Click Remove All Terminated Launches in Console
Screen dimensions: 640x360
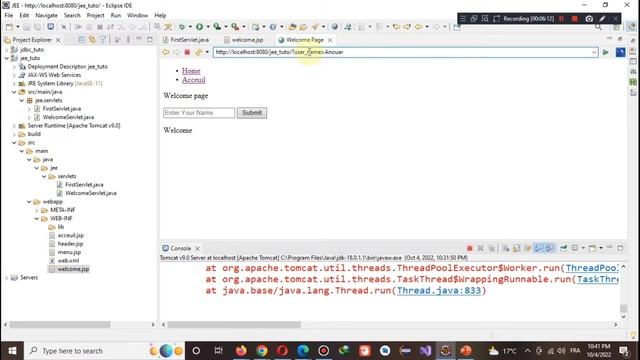tap(491, 248)
